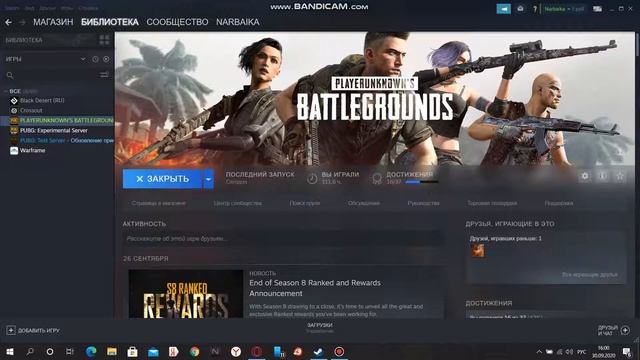640x360 pixels.
Task: Click Bandicam record icon on taskbar
Action: [339, 351]
